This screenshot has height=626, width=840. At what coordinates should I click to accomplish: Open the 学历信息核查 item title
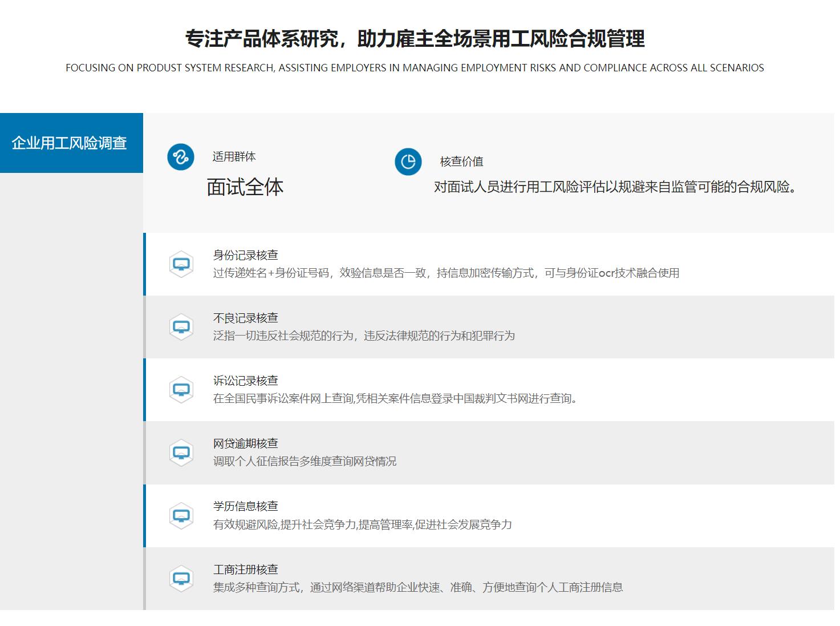246,506
